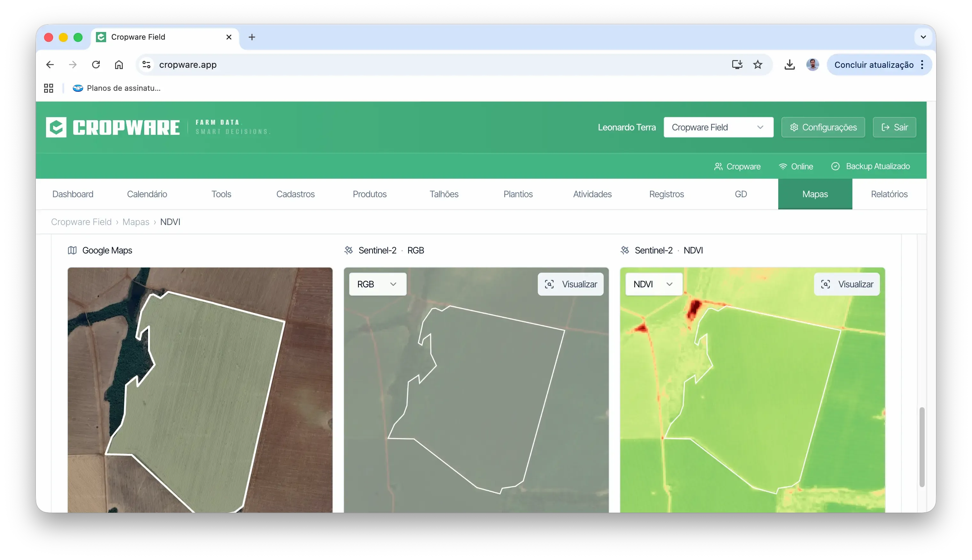Open the Cadastros tab
This screenshot has height=560, width=972.
tap(295, 194)
